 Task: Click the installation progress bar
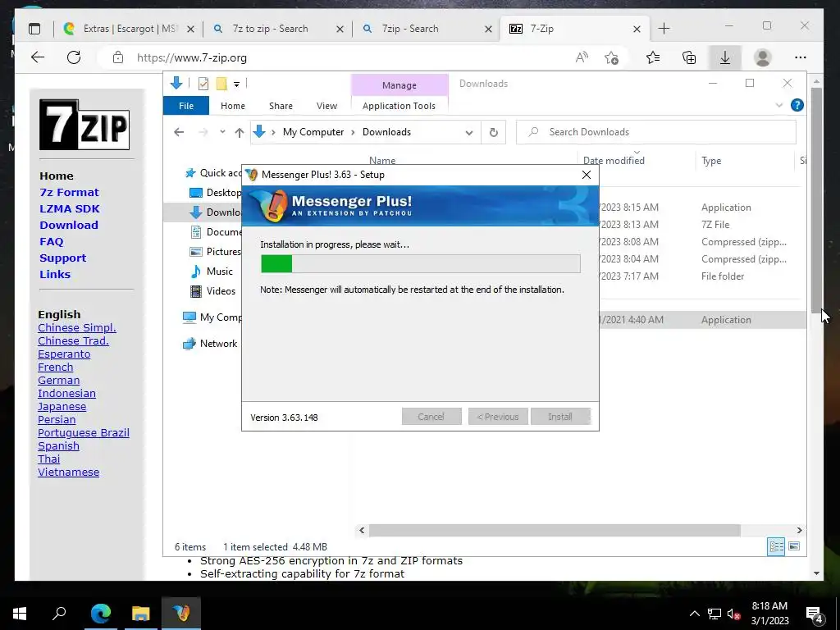pyautogui.click(x=421, y=263)
